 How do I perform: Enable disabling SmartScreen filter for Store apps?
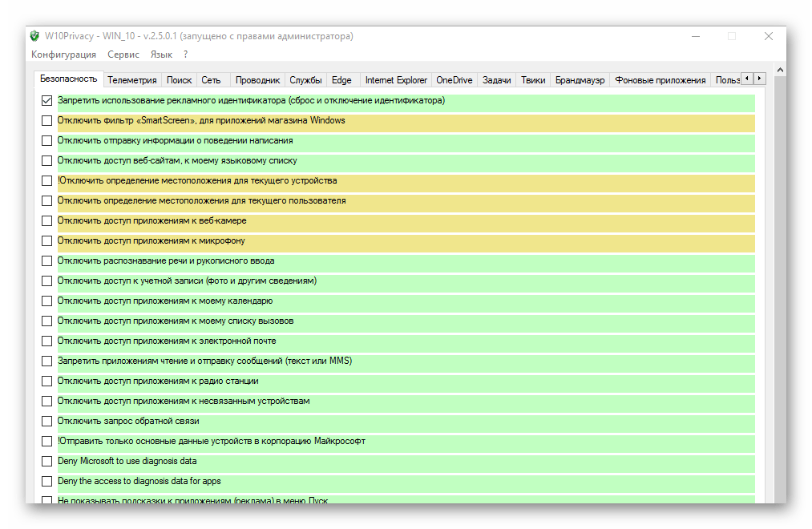tap(47, 120)
